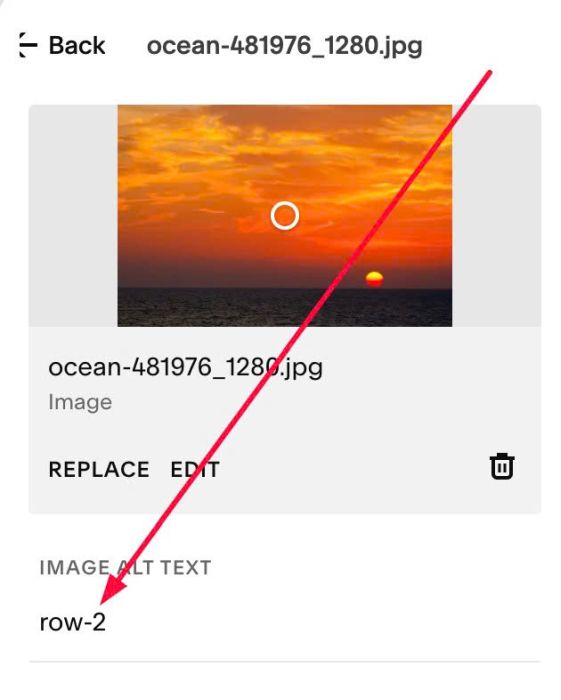Delete image using the trash icon
Screen dimensions: 561x700
(x=502, y=467)
